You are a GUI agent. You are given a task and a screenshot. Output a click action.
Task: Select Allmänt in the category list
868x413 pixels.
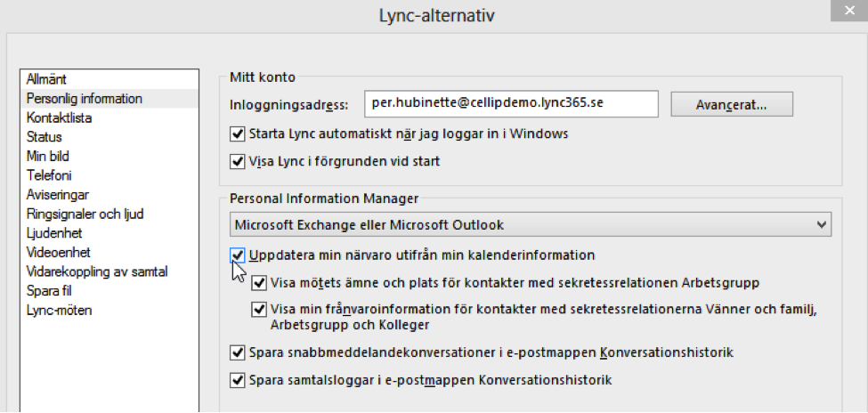46,80
